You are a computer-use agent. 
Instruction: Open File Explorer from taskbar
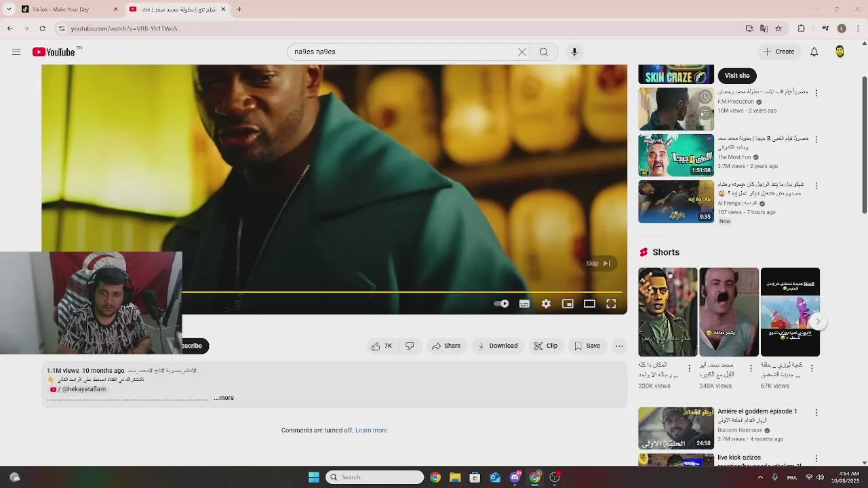455,477
